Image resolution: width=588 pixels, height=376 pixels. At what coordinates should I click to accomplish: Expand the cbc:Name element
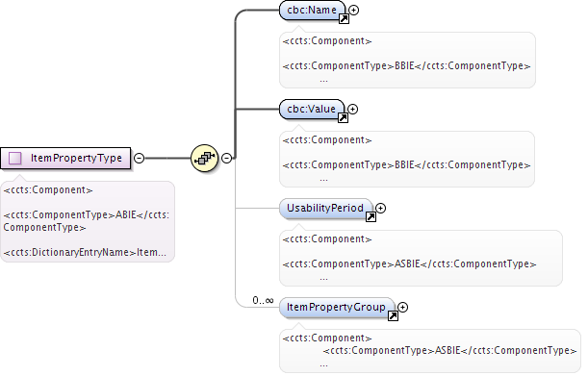(x=353, y=11)
